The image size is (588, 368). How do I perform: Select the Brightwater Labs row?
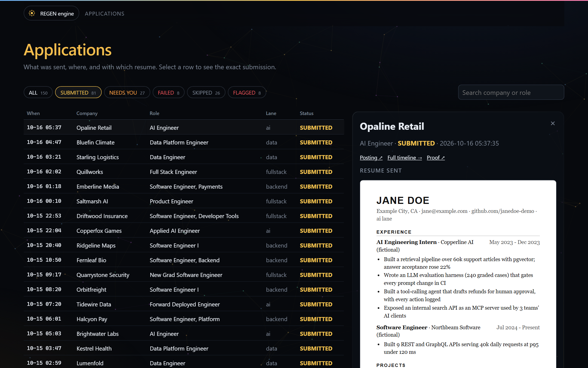pyautogui.click(x=184, y=334)
